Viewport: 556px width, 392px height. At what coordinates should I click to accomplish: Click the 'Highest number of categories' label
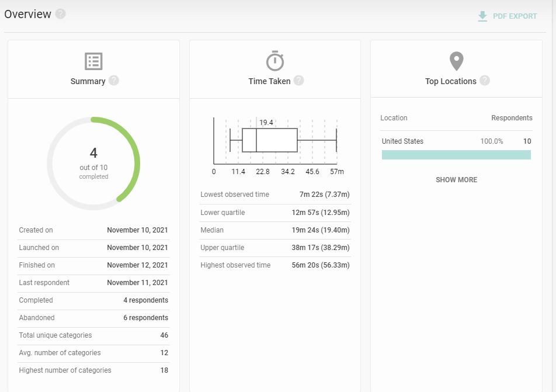[x=65, y=370]
